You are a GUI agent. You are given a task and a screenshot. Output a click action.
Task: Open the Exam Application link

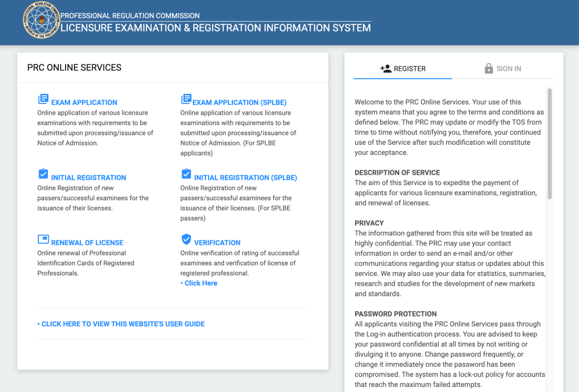84,102
